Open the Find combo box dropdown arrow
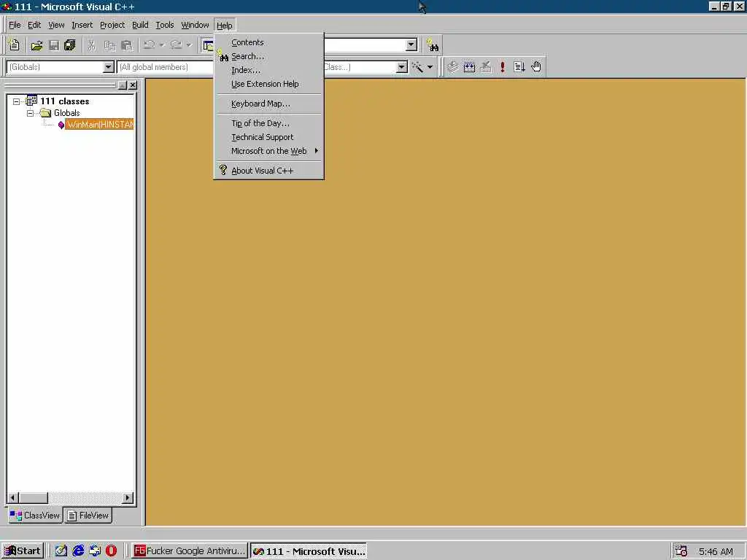 coord(411,44)
